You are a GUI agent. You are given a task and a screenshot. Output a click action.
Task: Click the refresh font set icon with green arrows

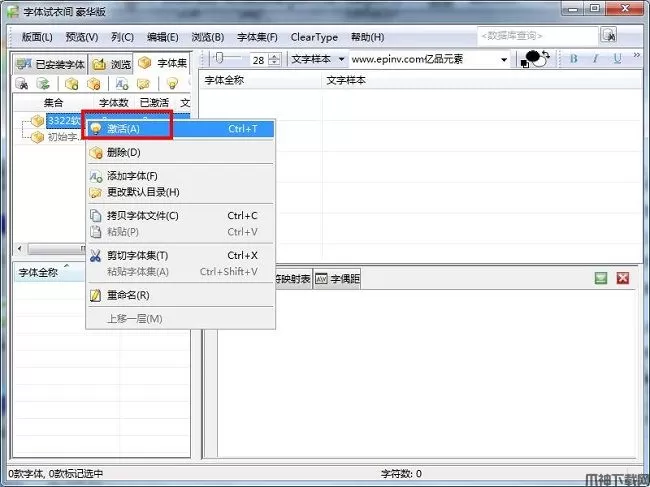click(x=43, y=84)
